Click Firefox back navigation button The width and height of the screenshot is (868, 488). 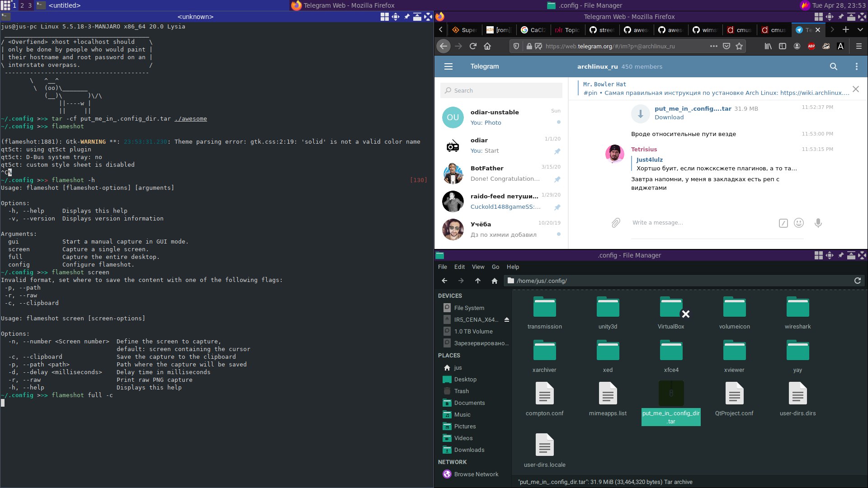443,46
